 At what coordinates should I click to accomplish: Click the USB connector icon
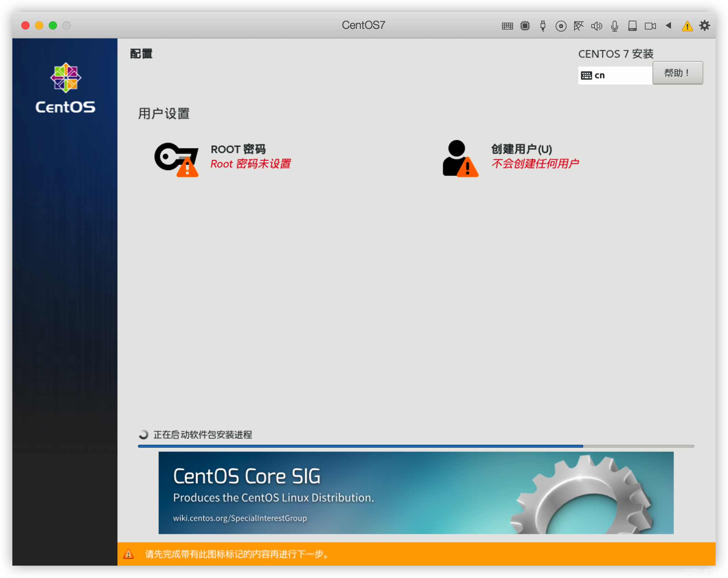pos(543,26)
